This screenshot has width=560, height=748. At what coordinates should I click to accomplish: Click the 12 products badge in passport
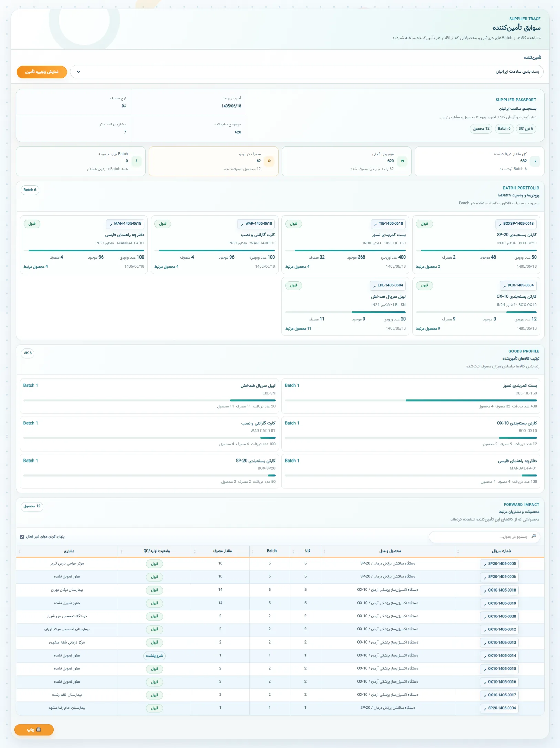click(x=481, y=129)
